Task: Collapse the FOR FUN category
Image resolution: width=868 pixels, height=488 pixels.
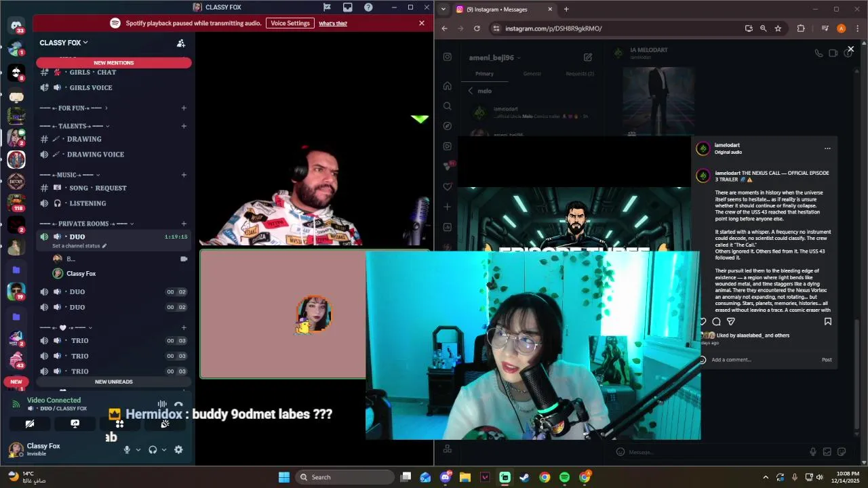Action: click(x=73, y=108)
